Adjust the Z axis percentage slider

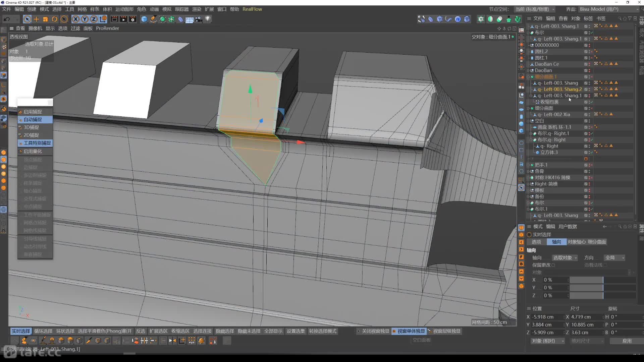603,295
